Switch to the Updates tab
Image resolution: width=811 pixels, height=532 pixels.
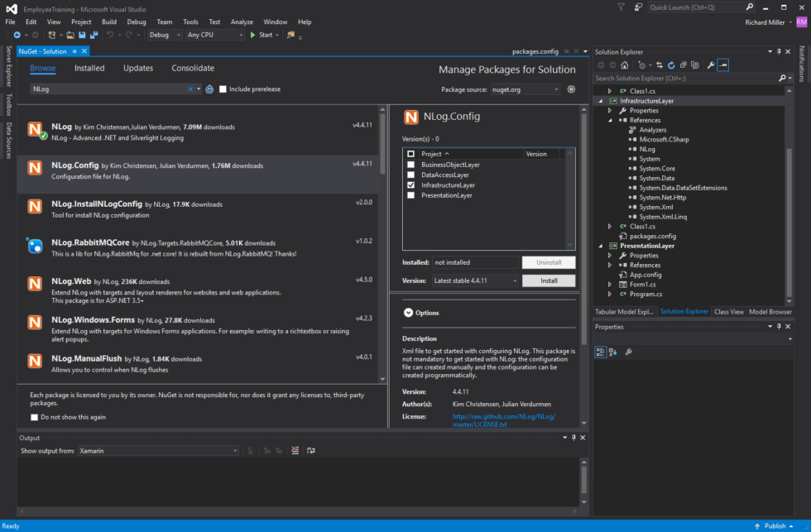[x=138, y=68]
